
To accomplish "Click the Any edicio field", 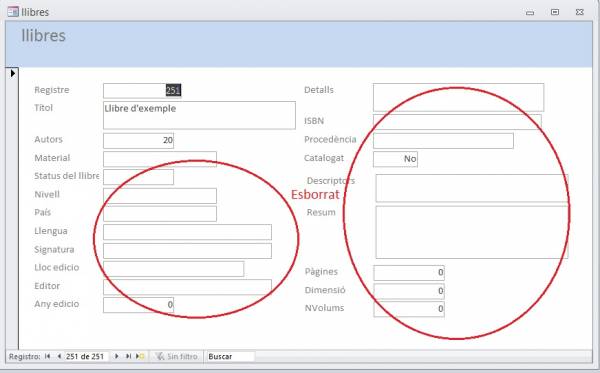I will (139, 305).
